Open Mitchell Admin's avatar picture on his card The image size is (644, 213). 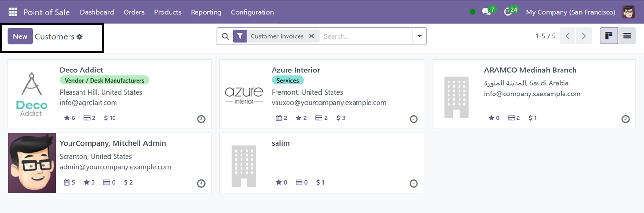click(32, 163)
